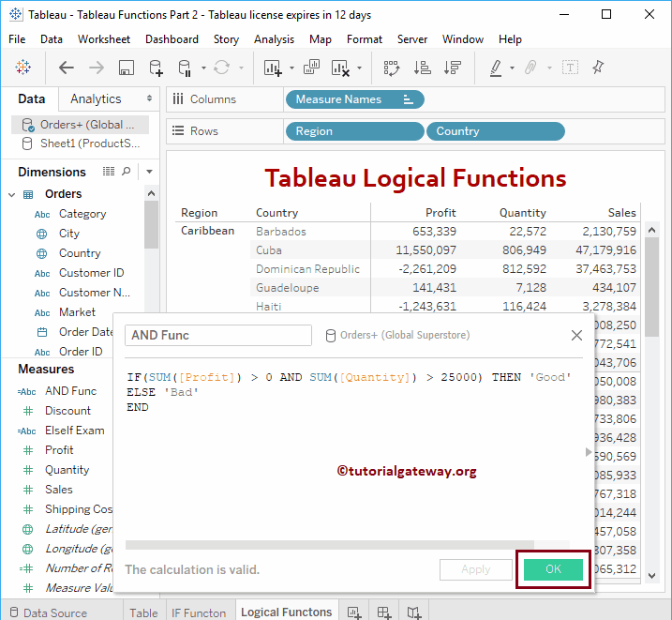Click the Swap Rows and Columns icon
Screen dimensions: 672x620
point(391,68)
